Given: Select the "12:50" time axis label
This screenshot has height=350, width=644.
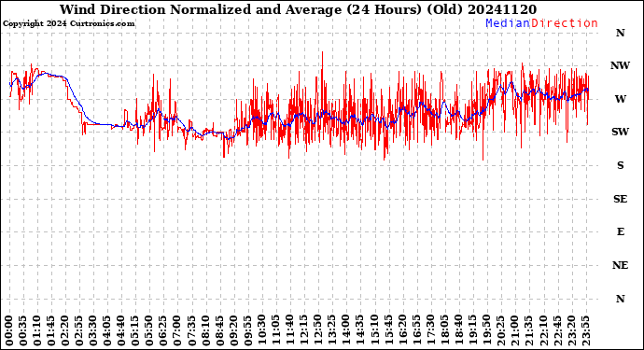Looking at the screenshot, I should [x=318, y=330].
